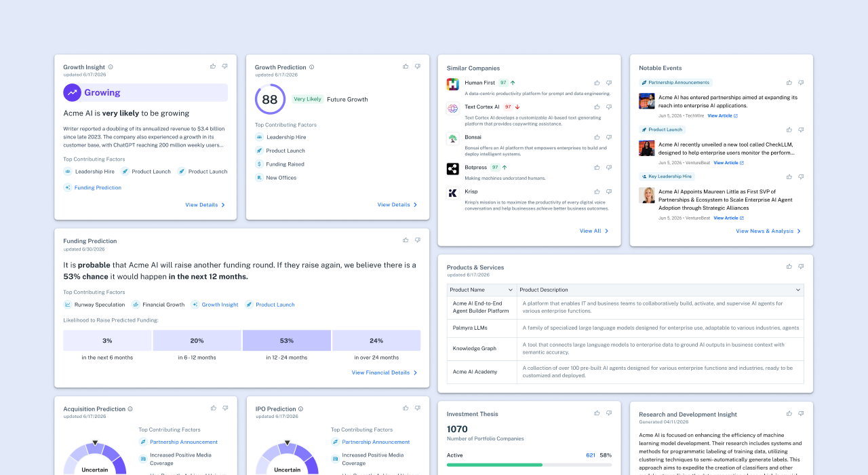Thumbs down the Growth Insight card
The height and width of the screenshot is (475, 868).
coord(225,66)
